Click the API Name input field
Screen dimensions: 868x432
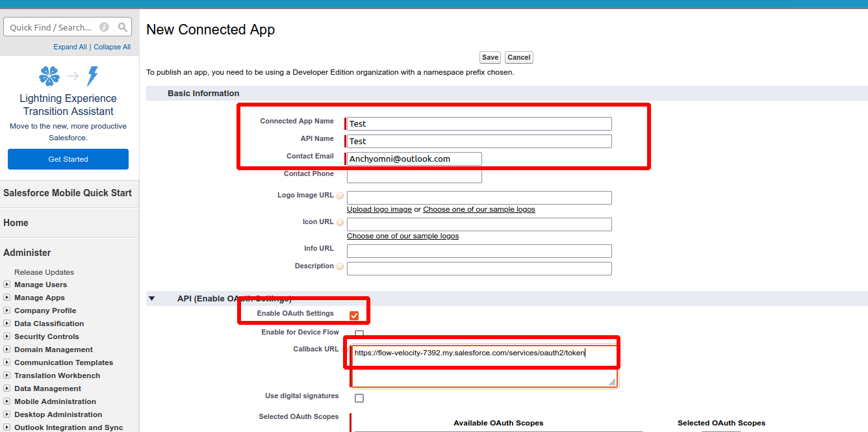pos(479,141)
